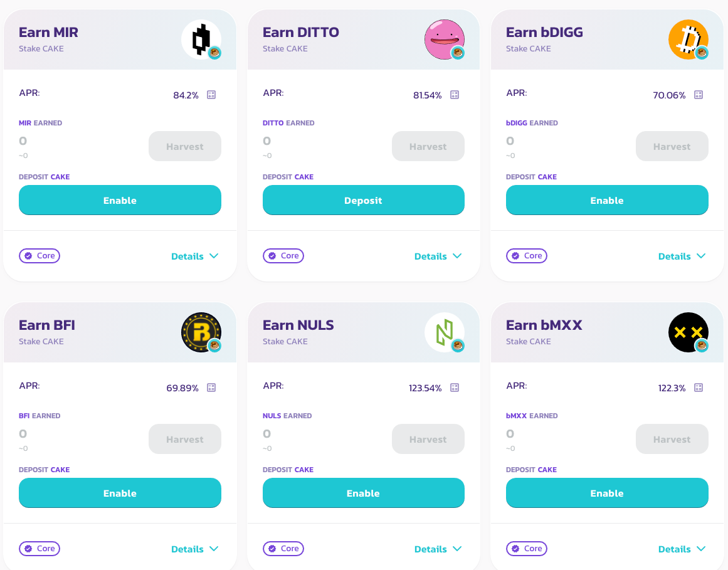Viewport: 728px width, 570px height.
Task: Click the bMXX black token icon
Action: tap(688, 332)
